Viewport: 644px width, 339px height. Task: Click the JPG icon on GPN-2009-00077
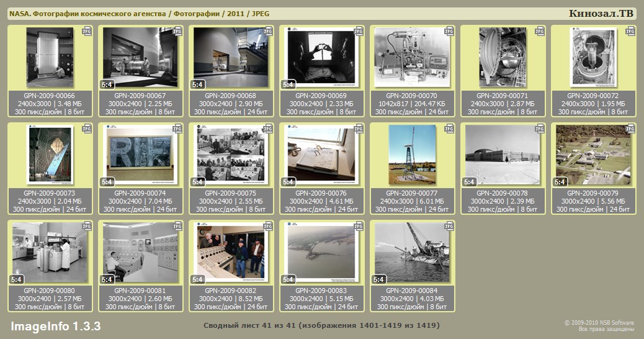[x=449, y=129]
